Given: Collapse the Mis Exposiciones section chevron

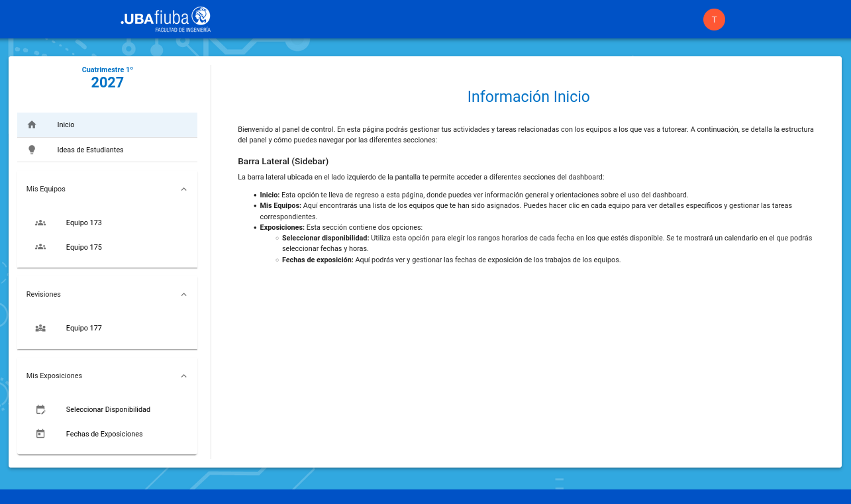Looking at the screenshot, I should (184, 376).
